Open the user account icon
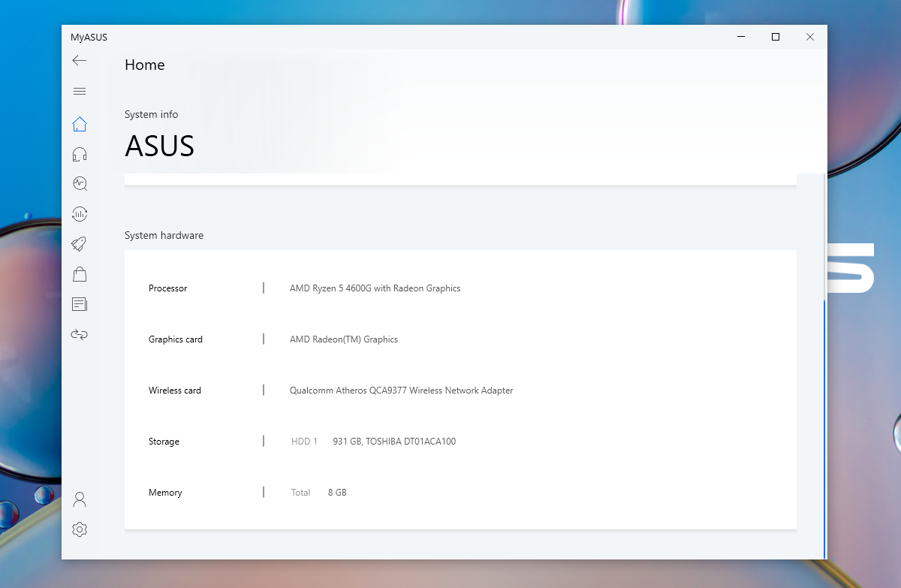 click(80, 499)
